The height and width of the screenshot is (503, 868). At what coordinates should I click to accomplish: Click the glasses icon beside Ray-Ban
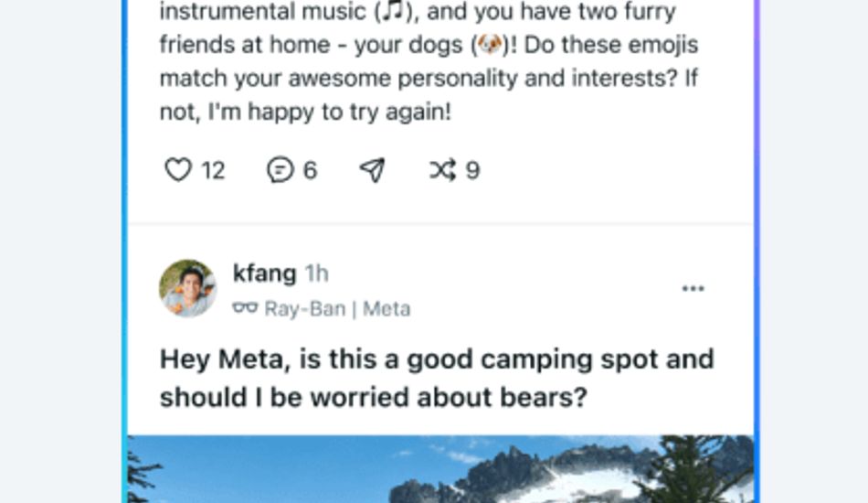click(x=245, y=309)
